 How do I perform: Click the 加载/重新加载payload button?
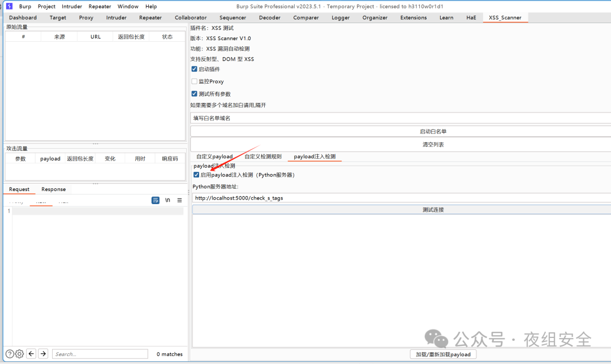pyautogui.click(x=443, y=354)
